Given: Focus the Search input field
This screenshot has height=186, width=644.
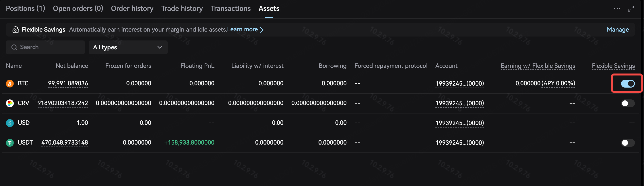Looking at the screenshot, I should (45, 47).
